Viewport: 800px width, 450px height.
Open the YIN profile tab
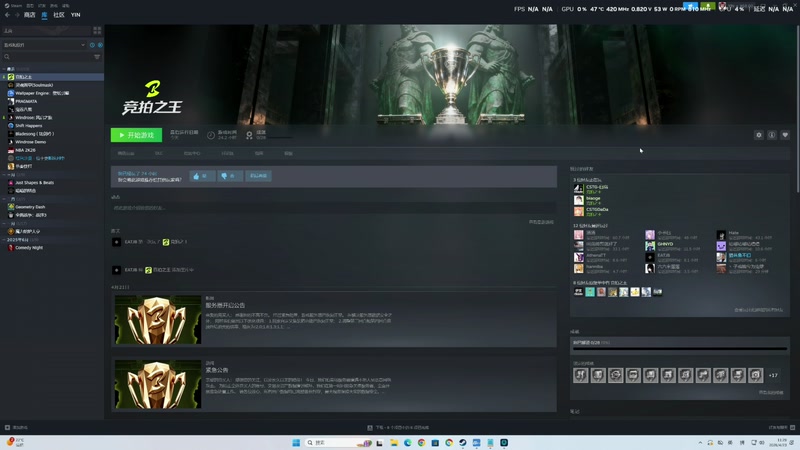pos(76,15)
